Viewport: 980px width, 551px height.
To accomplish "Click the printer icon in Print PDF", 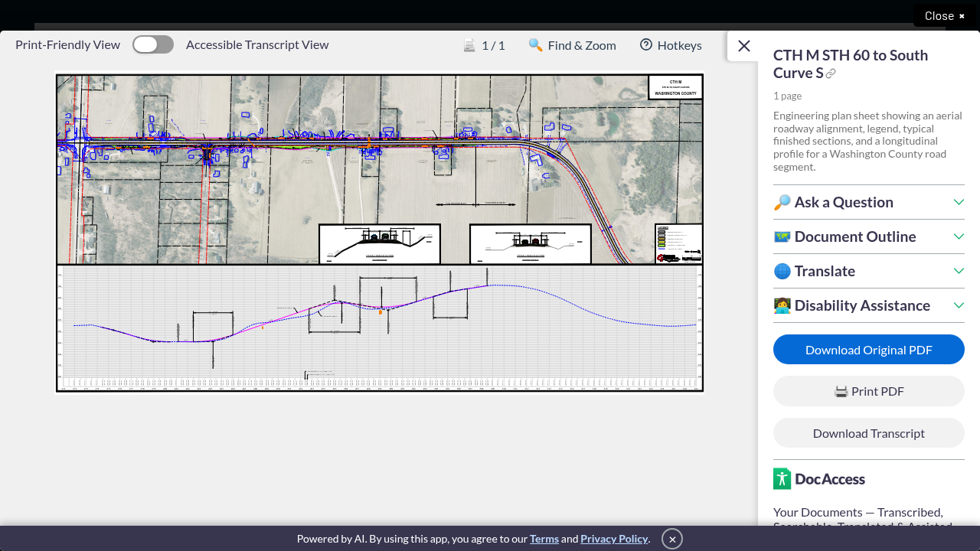I will (841, 391).
